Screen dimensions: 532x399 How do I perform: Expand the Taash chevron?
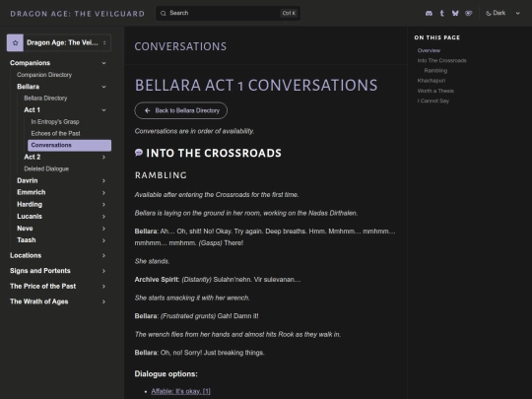(x=103, y=240)
